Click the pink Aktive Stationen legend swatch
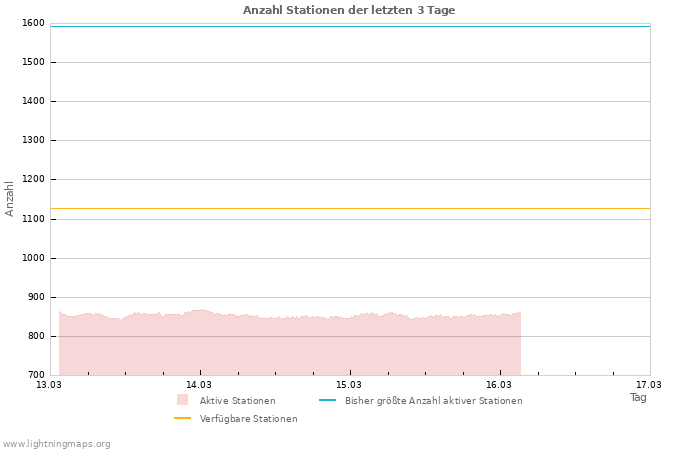The height and width of the screenshot is (450, 700). pyautogui.click(x=182, y=400)
